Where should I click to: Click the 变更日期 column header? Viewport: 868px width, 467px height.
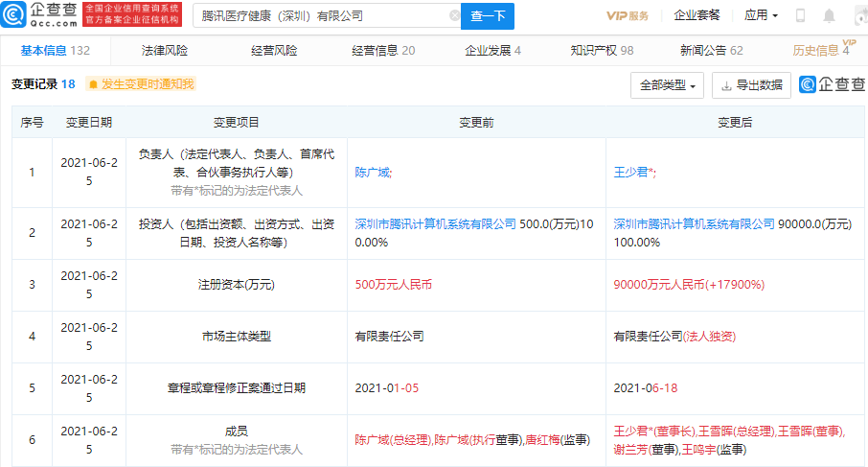tap(88, 123)
